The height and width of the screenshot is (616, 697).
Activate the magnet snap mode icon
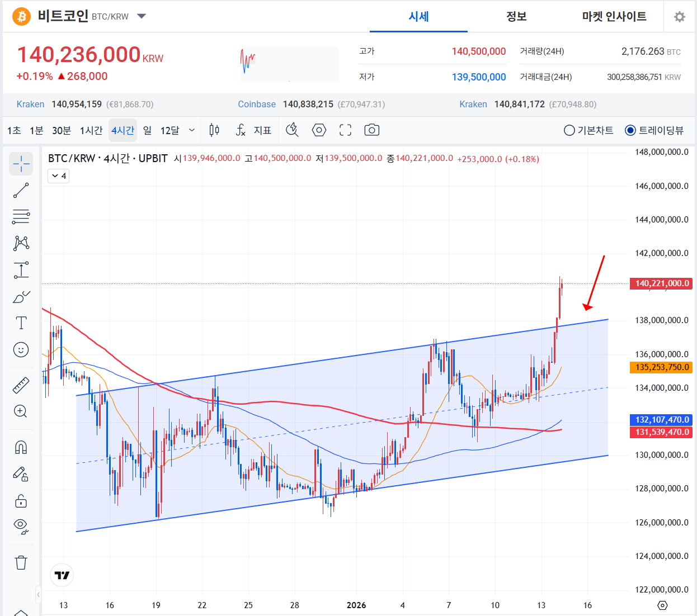[21, 447]
